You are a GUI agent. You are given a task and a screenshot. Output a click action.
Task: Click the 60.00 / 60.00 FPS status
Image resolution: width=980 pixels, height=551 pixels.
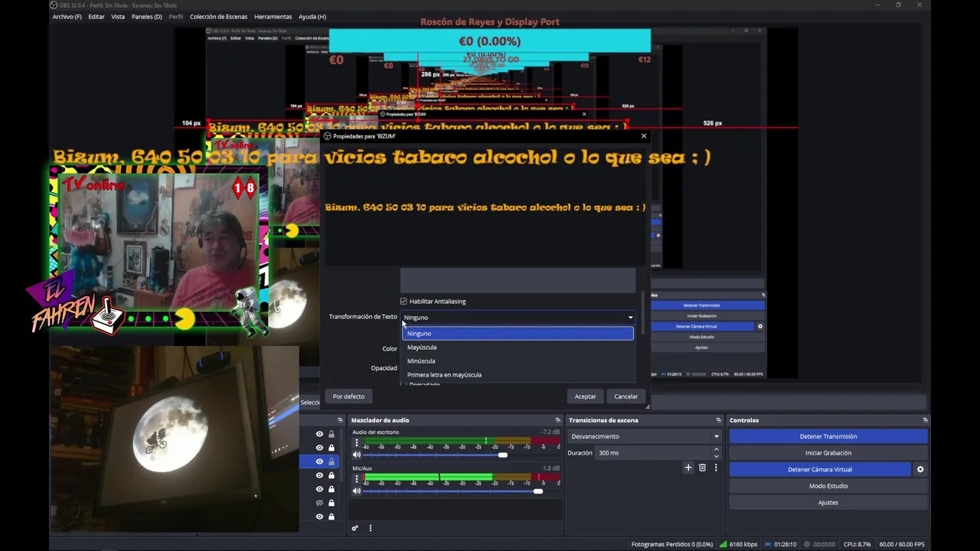[x=902, y=544]
